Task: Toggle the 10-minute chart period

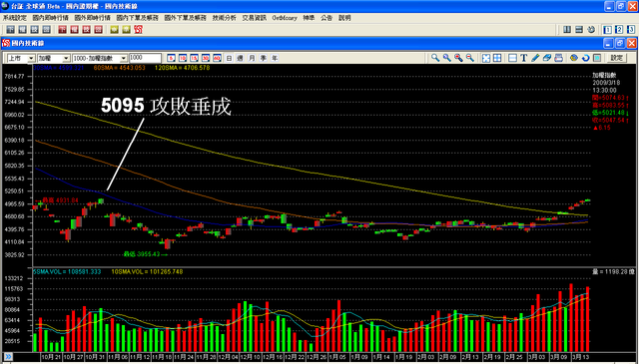Action: pyautogui.click(x=183, y=58)
